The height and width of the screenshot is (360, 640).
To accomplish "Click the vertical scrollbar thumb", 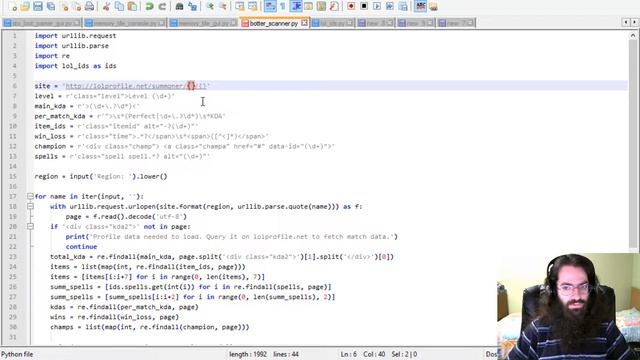I will [633, 144].
